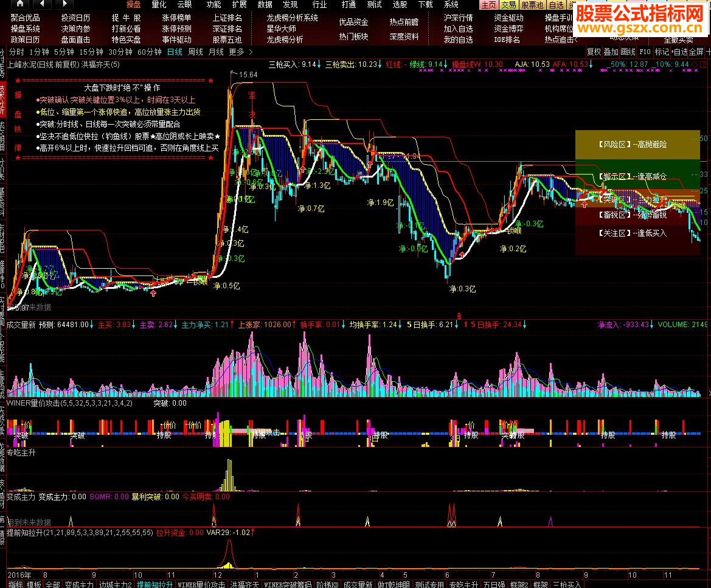Open the 股票五池 shortcut
Viewport: 711px width, 588px height.
(x=227, y=40)
